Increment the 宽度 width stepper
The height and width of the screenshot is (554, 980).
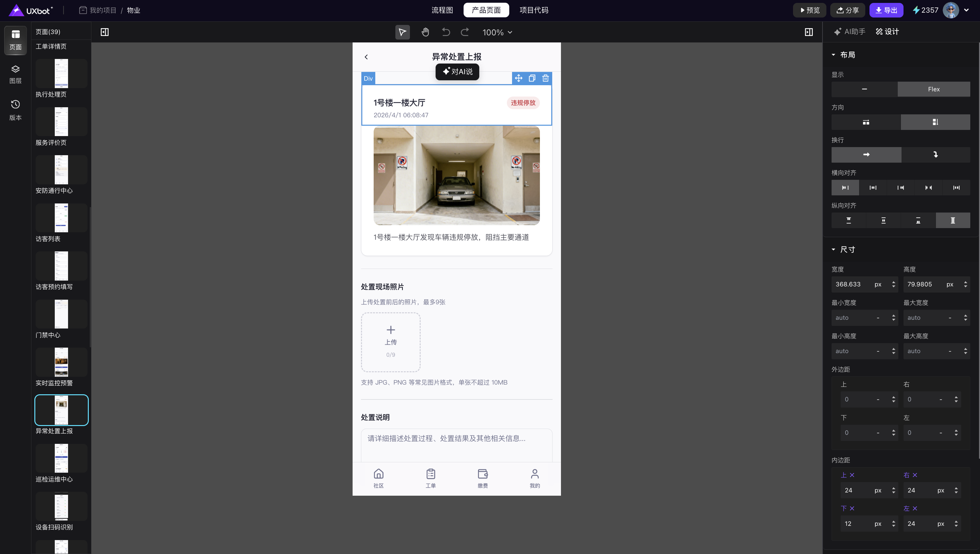point(893,282)
